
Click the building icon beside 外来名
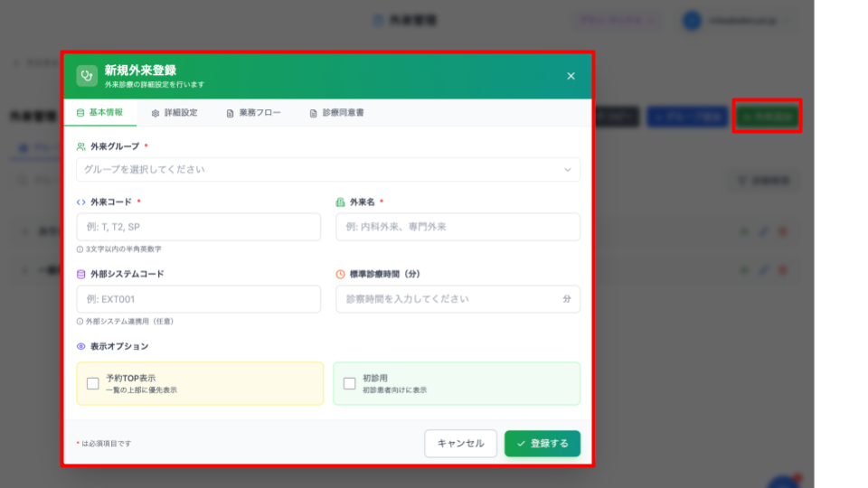[x=341, y=202]
